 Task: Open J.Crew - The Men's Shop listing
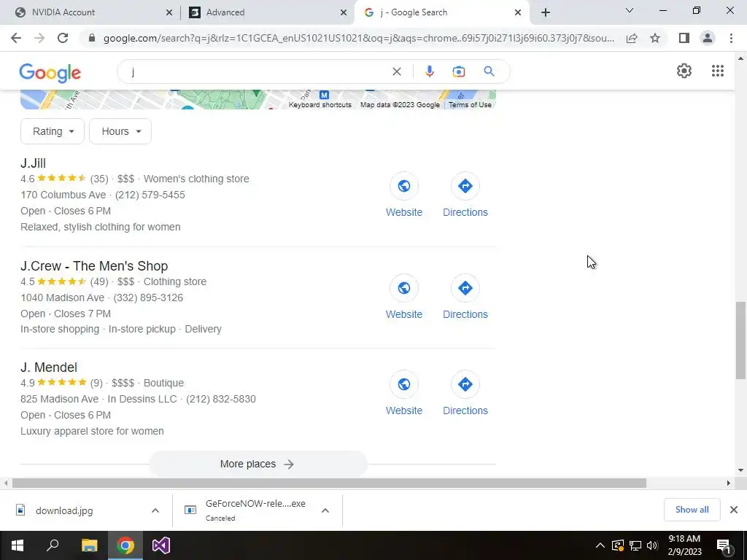tap(94, 265)
